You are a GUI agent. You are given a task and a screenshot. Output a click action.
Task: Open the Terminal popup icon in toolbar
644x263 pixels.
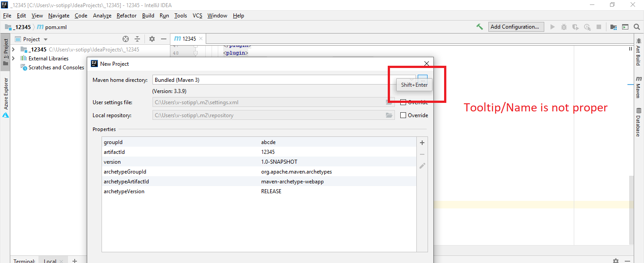tap(625, 27)
